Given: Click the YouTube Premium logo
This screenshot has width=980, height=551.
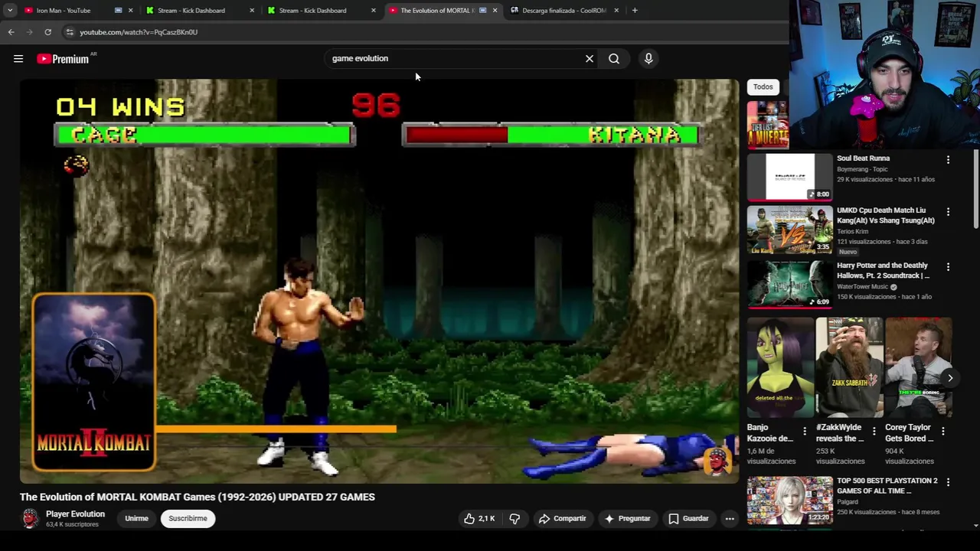Looking at the screenshot, I should 63,59.
